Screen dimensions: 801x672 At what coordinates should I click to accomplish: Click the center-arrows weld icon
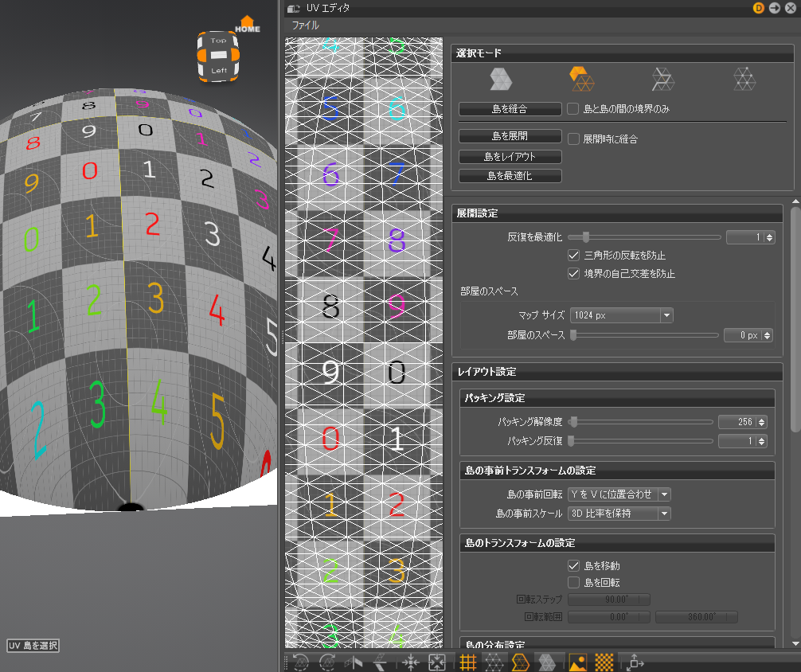pos(410,662)
